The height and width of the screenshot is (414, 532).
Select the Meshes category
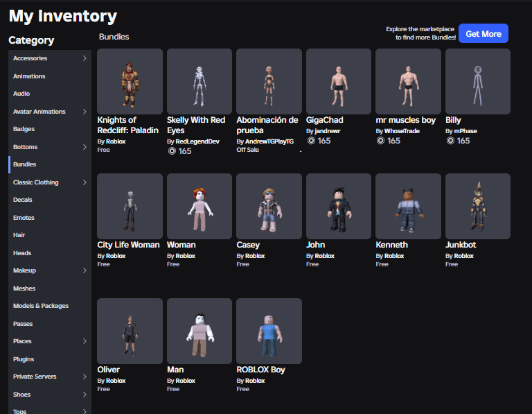tap(50, 288)
